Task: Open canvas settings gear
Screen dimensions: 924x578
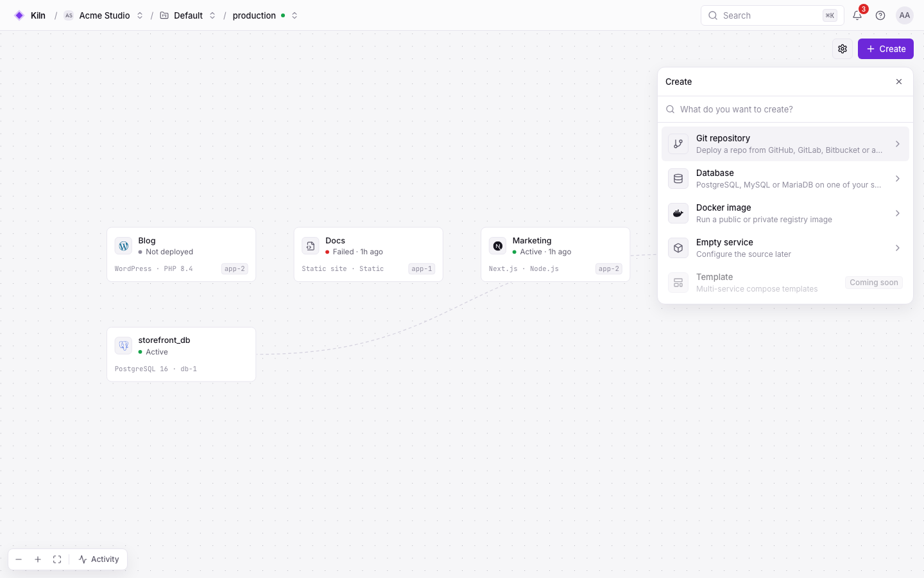Action: [843, 49]
